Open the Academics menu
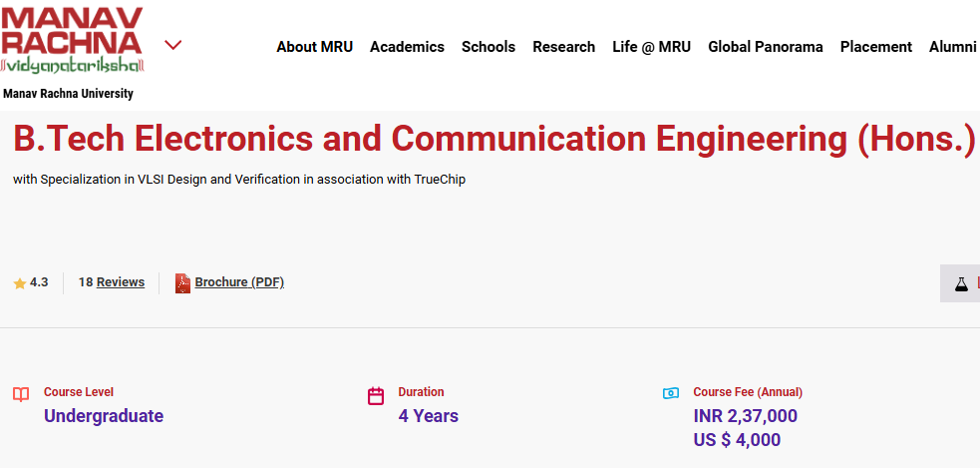The width and height of the screenshot is (980, 468). 407,47
